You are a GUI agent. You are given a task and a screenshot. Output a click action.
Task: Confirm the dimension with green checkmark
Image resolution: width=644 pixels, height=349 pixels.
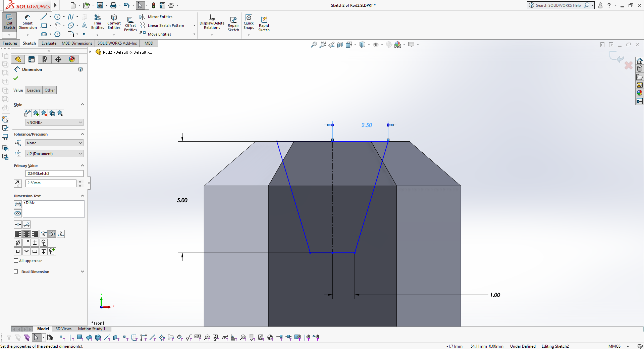pyautogui.click(x=16, y=78)
